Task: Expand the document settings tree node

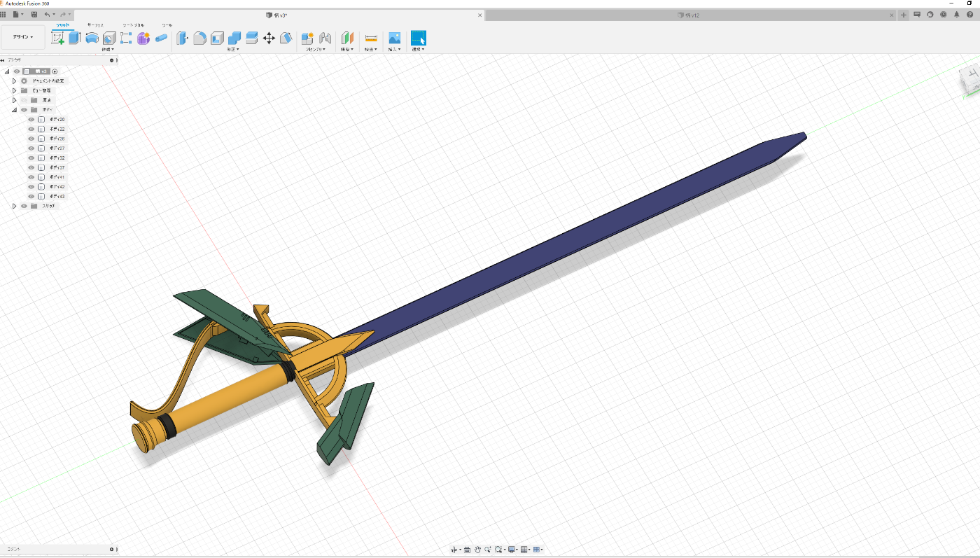Action: 14,81
